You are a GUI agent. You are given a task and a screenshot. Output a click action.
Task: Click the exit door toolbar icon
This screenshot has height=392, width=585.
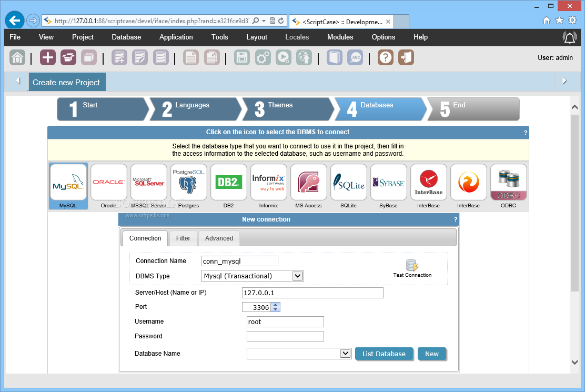406,58
